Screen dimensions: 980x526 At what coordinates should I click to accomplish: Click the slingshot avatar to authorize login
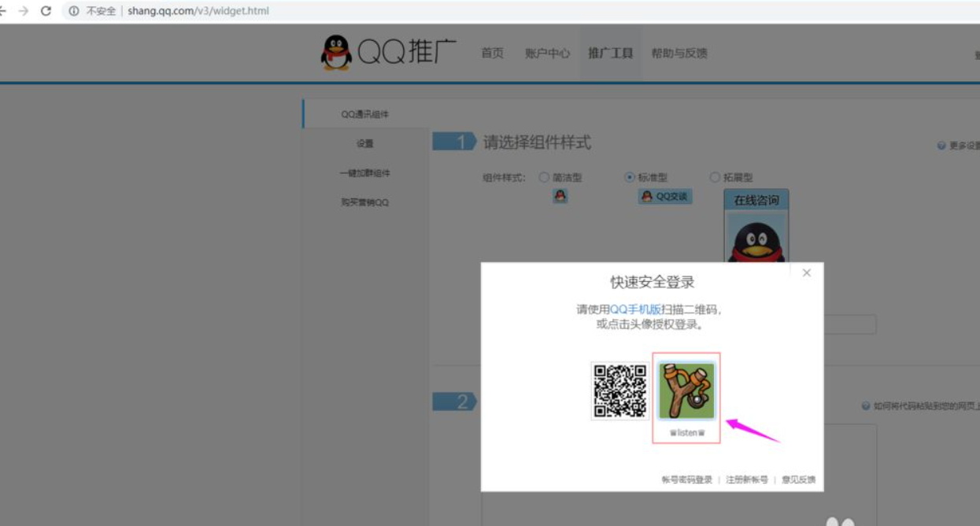pos(686,391)
